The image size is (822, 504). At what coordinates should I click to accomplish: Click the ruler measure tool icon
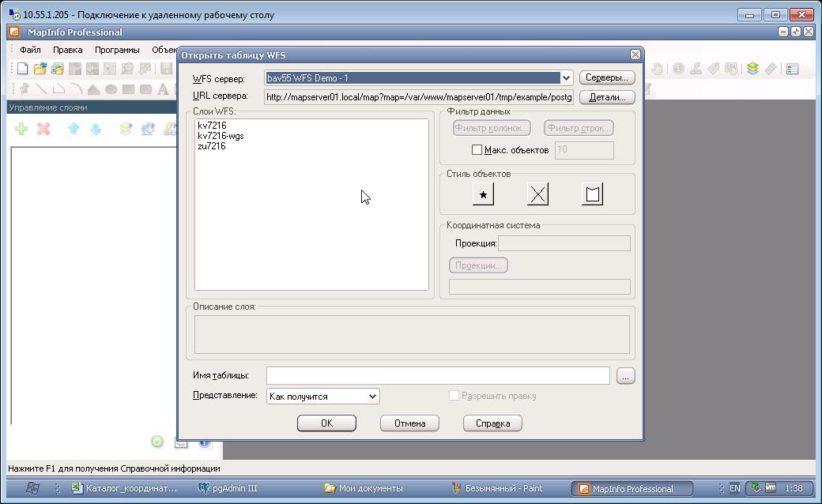click(x=770, y=69)
